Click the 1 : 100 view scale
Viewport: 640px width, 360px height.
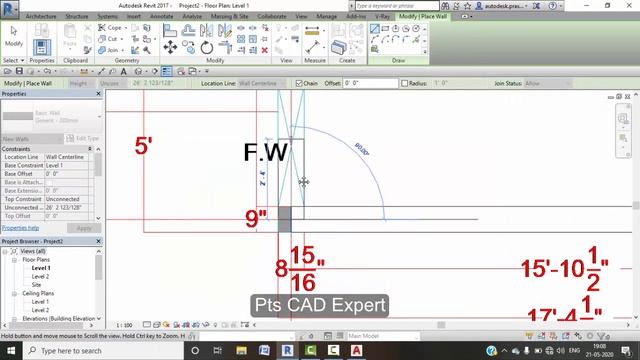click(124, 325)
